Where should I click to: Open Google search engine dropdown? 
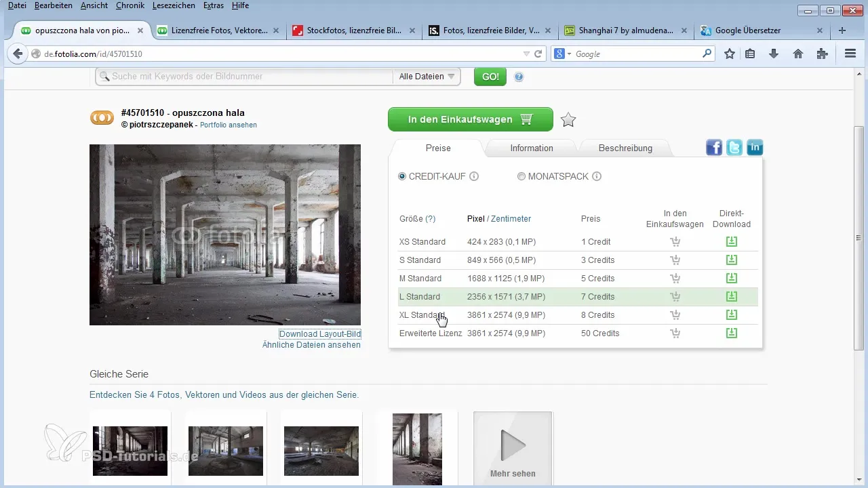563,54
